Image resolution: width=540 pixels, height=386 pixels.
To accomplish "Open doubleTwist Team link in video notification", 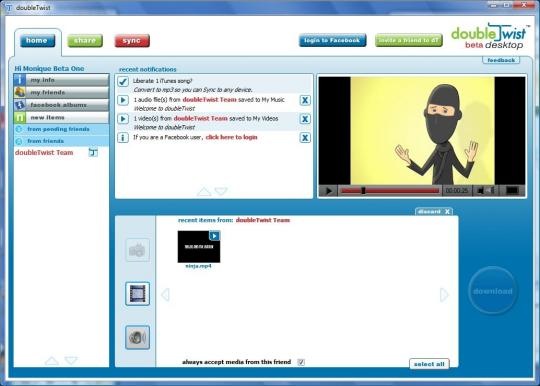I will coord(200,118).
